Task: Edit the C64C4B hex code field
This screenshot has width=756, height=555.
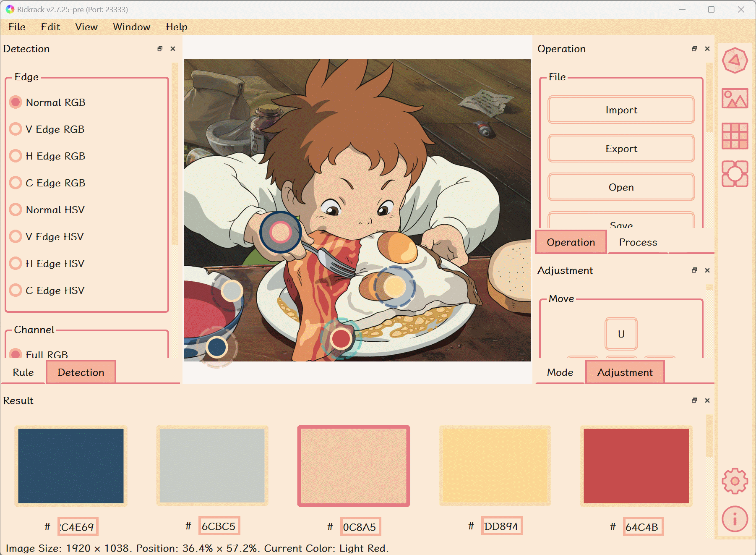Action: [x=643, y=526]
